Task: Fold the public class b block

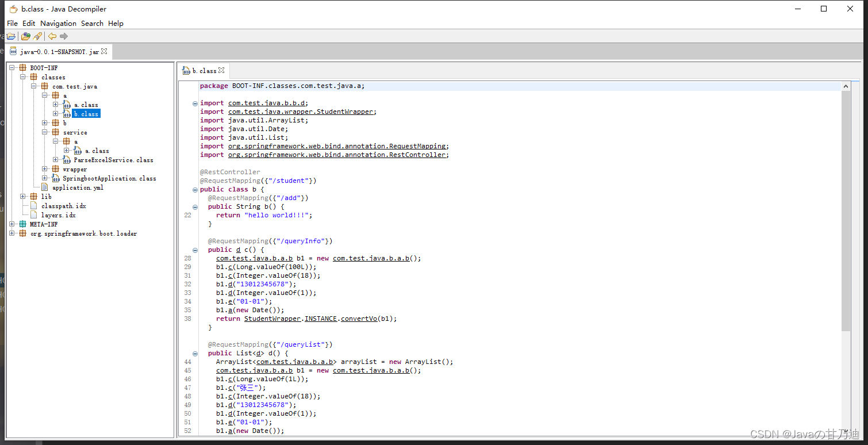Action: (x=195, y=190)
